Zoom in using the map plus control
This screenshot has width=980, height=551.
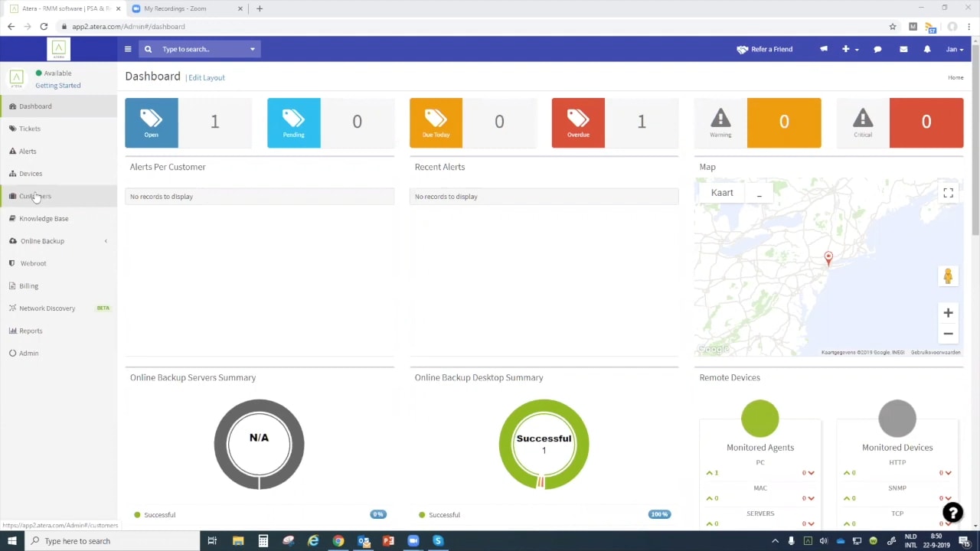(x=948, y=313)
